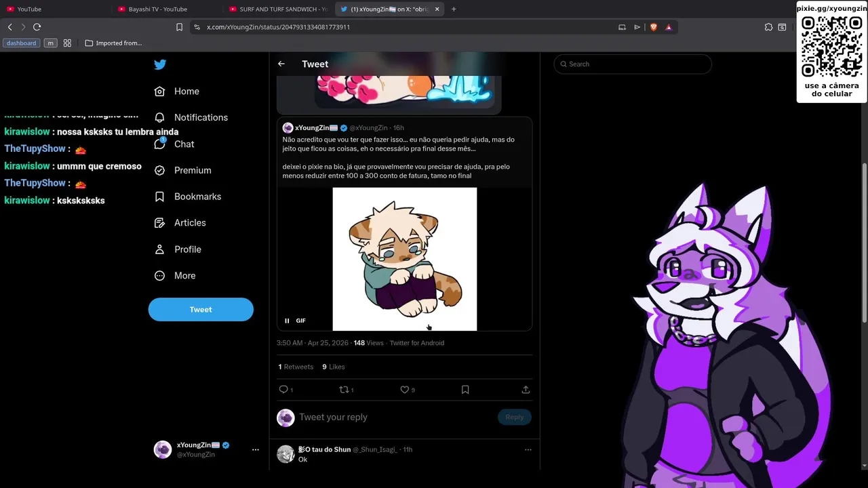Click the Brave Rewards triangle icon

pos(669,27)
